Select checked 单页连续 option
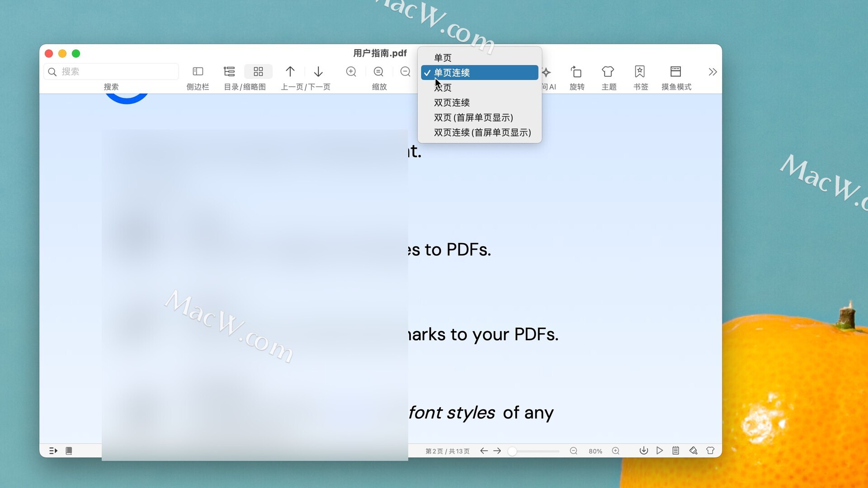 480,72
